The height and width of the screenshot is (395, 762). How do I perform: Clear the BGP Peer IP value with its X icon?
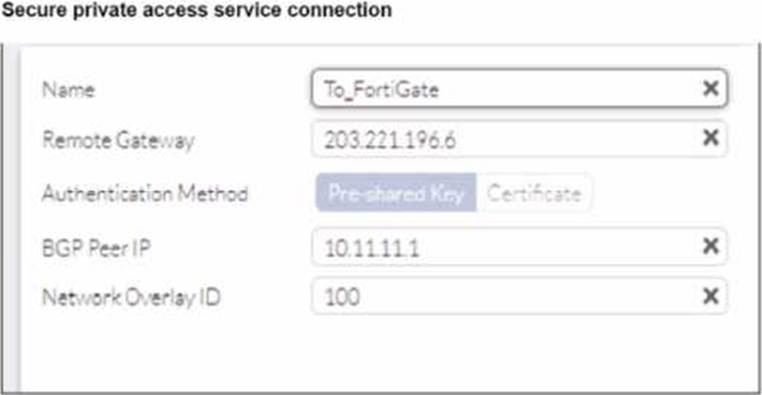coord(710,246)
